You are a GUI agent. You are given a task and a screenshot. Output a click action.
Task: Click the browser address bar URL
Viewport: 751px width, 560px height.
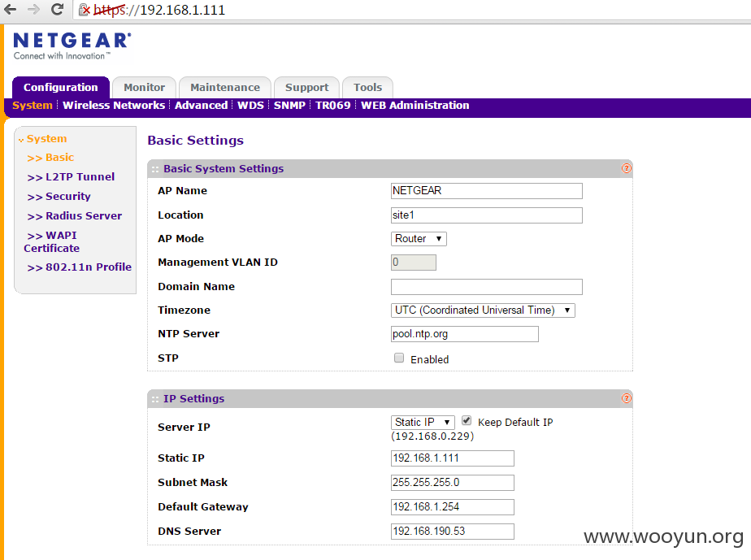[x=159, y=10]
